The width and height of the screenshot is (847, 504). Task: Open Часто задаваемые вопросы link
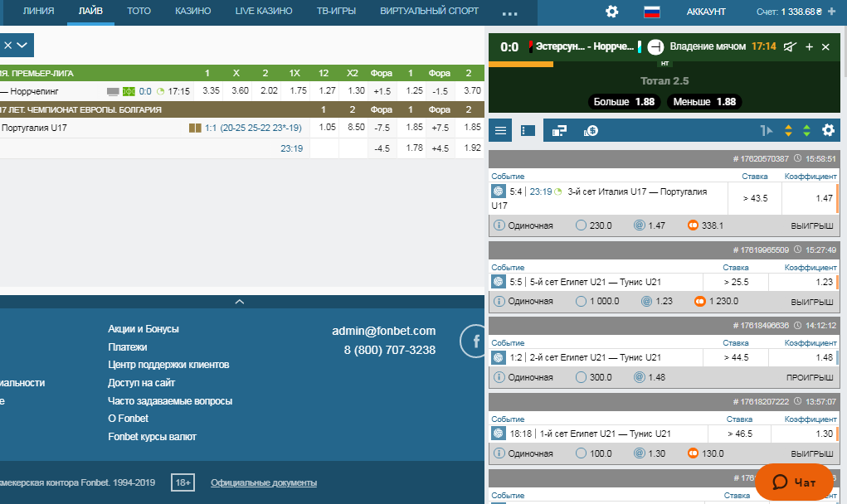[170, 401]
